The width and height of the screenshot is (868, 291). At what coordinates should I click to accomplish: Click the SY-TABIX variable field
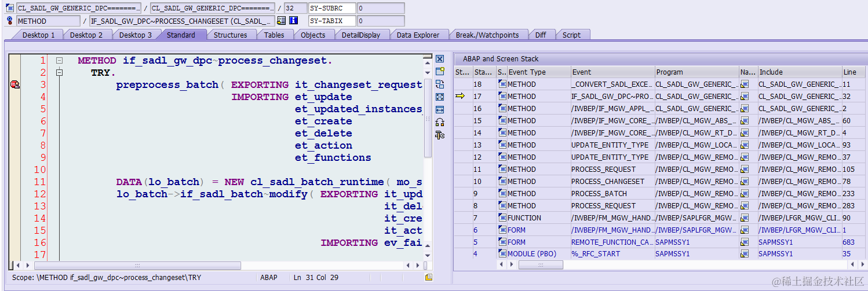[x=331, y=21]
